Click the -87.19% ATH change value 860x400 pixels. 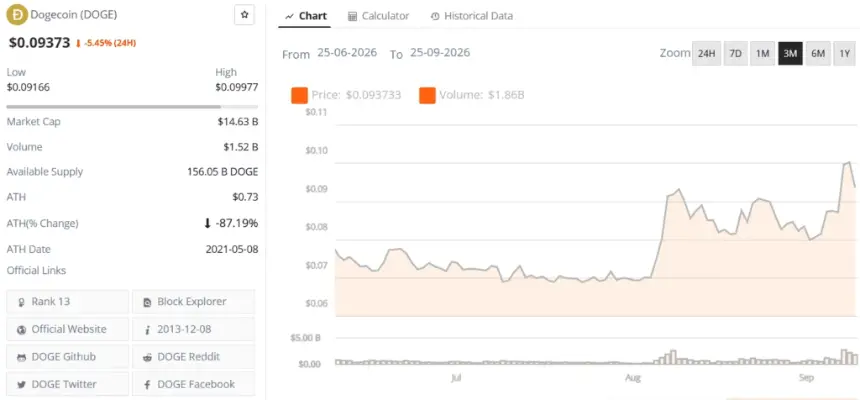pyautogui.click(x=236, y=223)
